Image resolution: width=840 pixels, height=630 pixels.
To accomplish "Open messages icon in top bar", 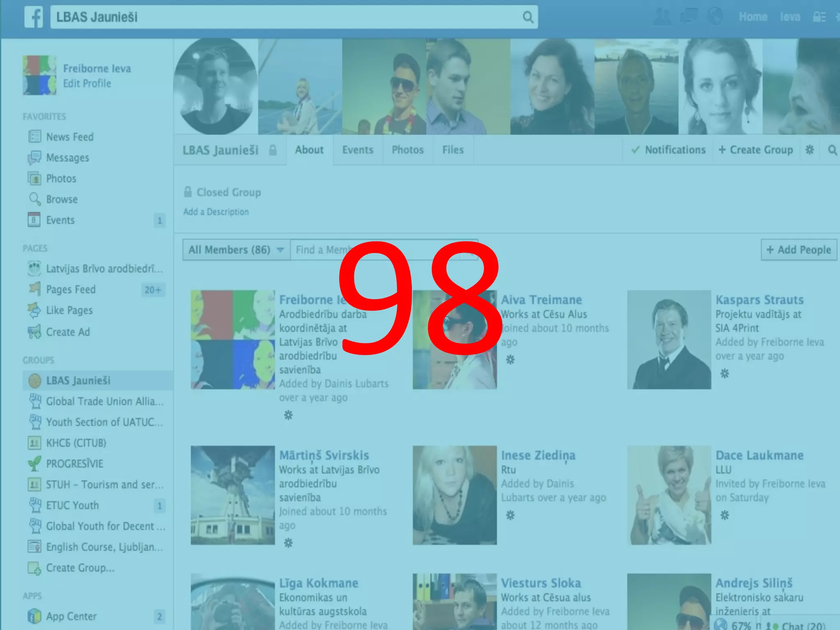I will (689, 17).
